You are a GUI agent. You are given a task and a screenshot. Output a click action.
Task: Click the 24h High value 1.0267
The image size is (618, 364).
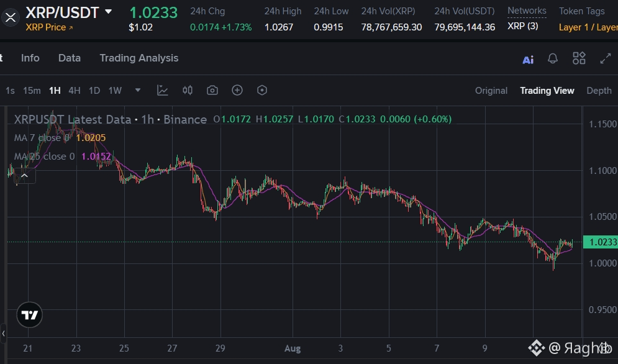pyautogui.click(x=279, y=27)
